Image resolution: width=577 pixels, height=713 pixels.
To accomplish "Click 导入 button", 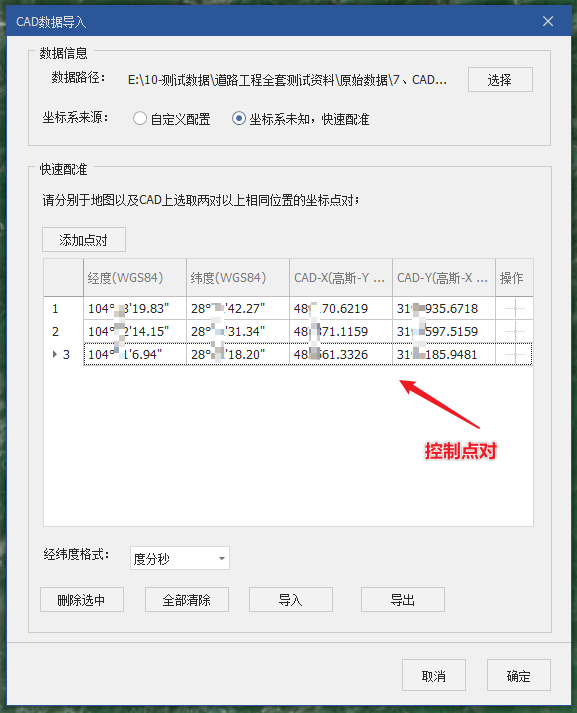I will pos(291,600).
